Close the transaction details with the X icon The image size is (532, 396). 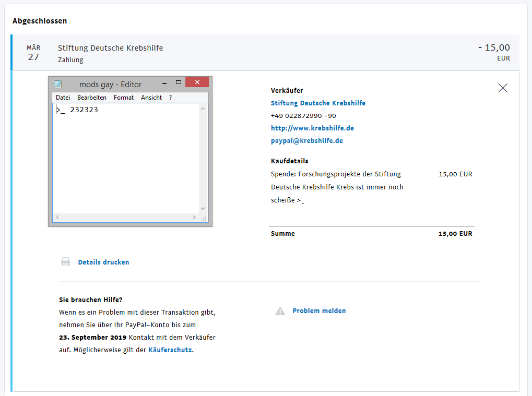click(502, 88)
